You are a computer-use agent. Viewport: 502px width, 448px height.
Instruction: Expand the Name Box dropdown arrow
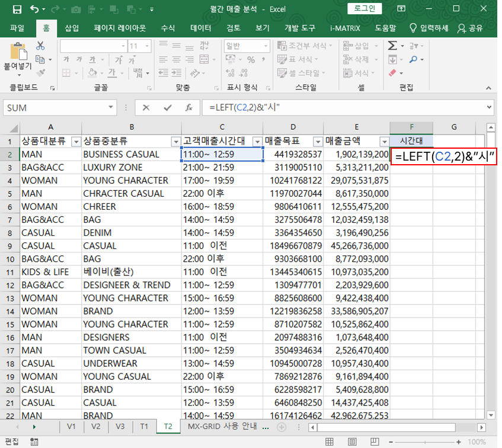pos(111,108)
